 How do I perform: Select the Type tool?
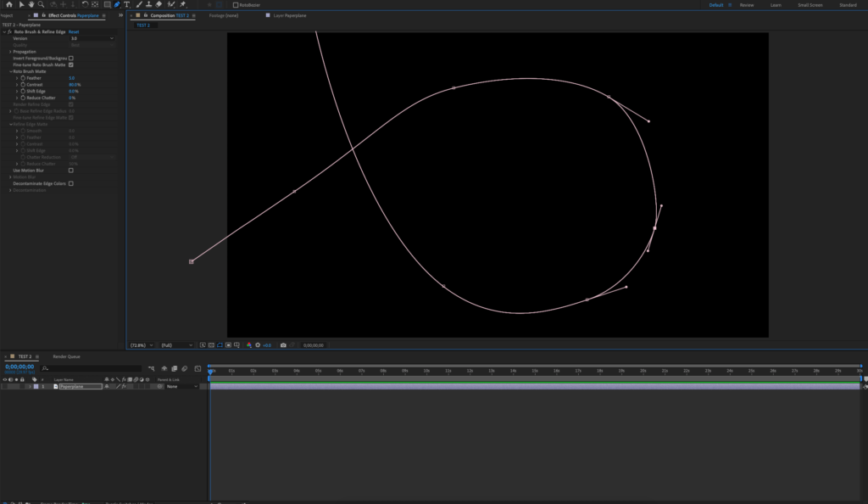[127, 4]
